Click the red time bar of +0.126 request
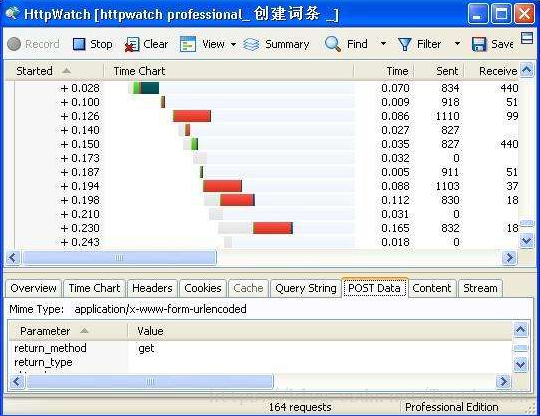The height and width of the screenshot is (416, 540). pyautogui.click(x=192, y=116)
